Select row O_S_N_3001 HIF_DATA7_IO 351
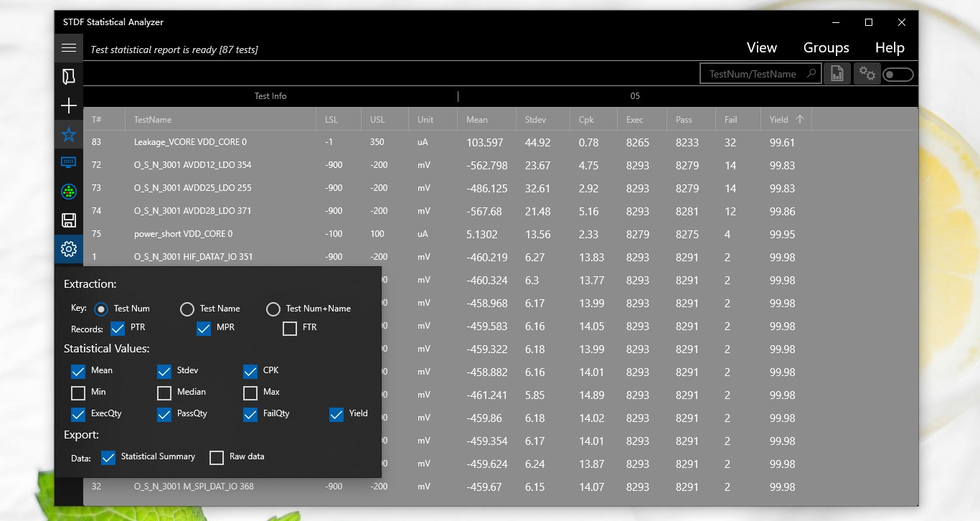 pos(501,257)
